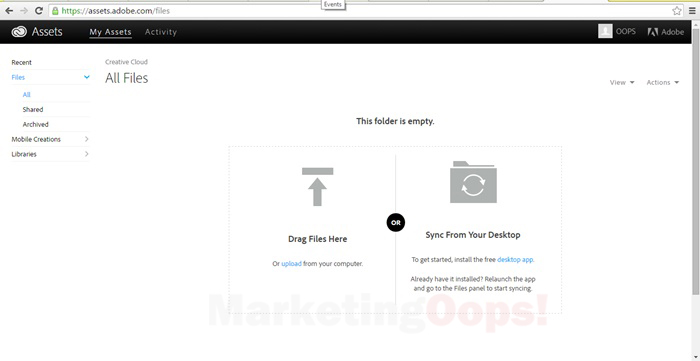
Task: Show Archived files in sidebar
Action: pos(36,124)
